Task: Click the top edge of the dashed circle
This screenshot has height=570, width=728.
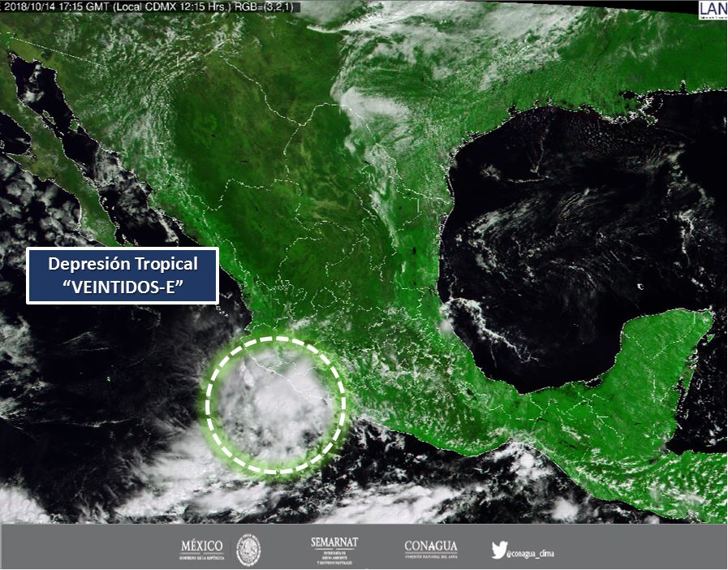Action: [x=275, y=338]
